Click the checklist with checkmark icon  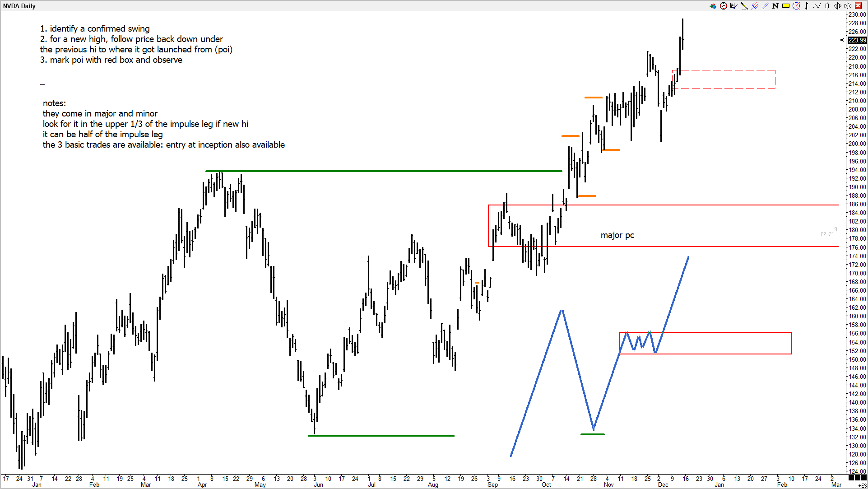click(733, 6)
